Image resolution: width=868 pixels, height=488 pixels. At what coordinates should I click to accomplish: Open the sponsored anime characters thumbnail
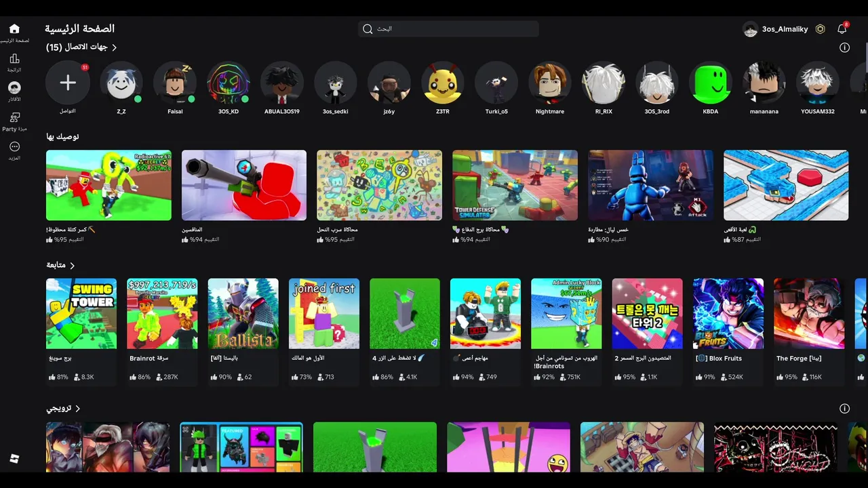pos(108,447)
